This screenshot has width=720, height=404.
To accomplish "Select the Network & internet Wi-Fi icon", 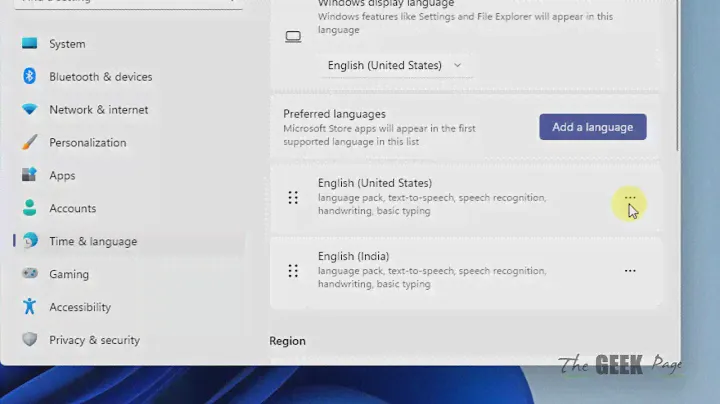I will pos(30,110).
